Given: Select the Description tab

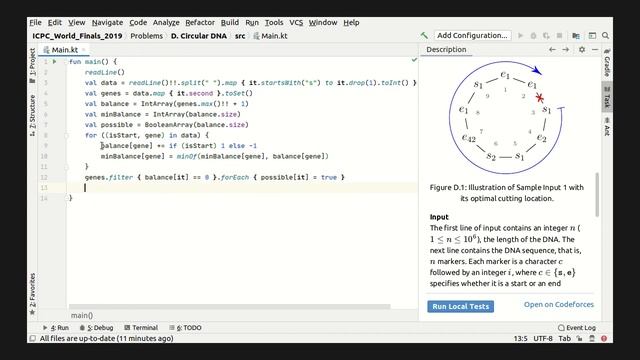Looking at the screenshot, I should 446,49.
